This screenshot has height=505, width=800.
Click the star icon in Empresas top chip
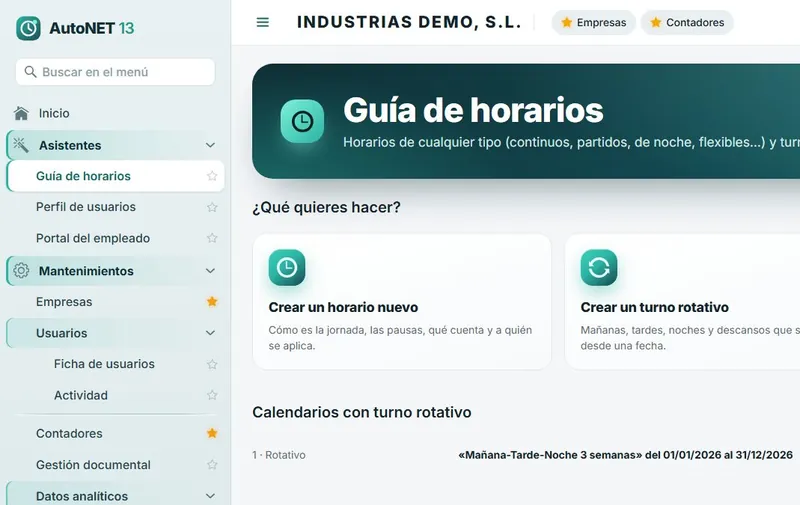[x=566, y=22]
